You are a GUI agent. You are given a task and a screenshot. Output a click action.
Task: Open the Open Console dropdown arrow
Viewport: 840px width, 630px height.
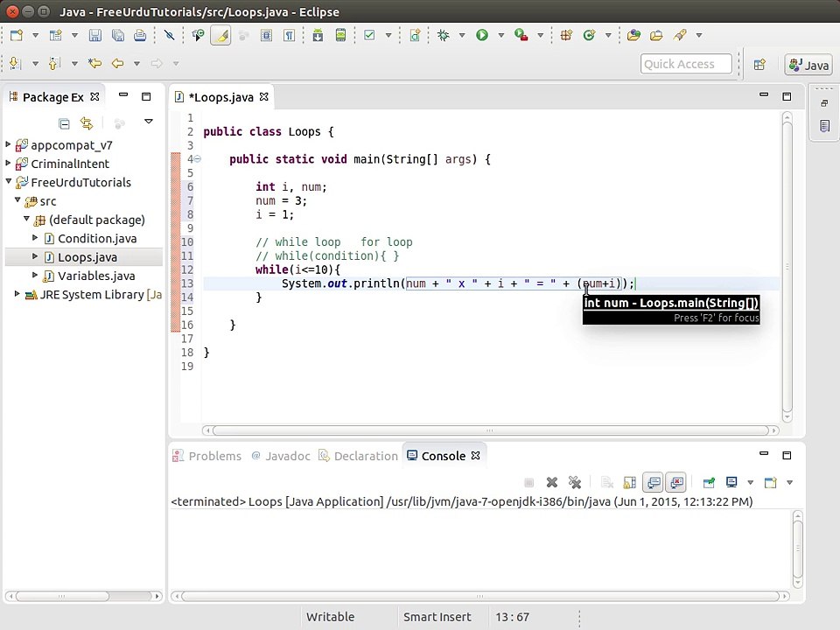coord(789,483)
